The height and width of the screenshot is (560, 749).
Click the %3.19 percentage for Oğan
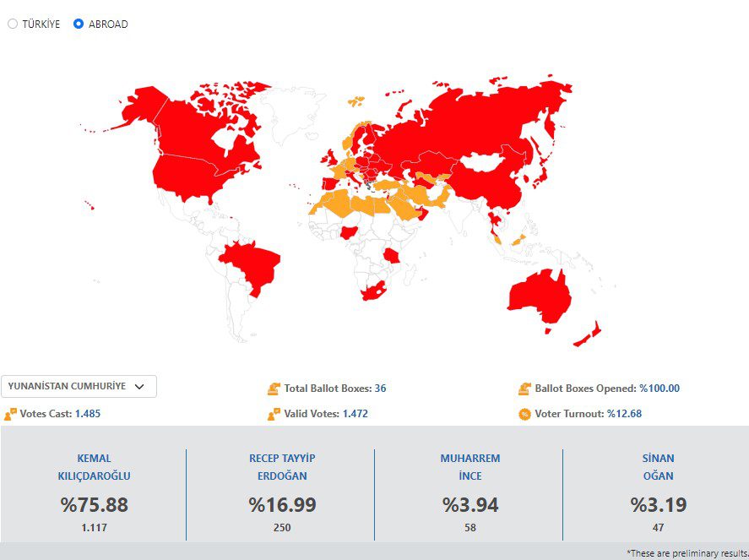click(x=659, y=504)
